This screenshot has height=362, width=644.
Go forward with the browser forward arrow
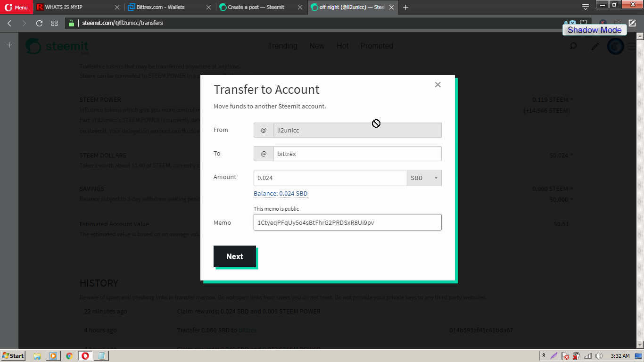point(25,23)
